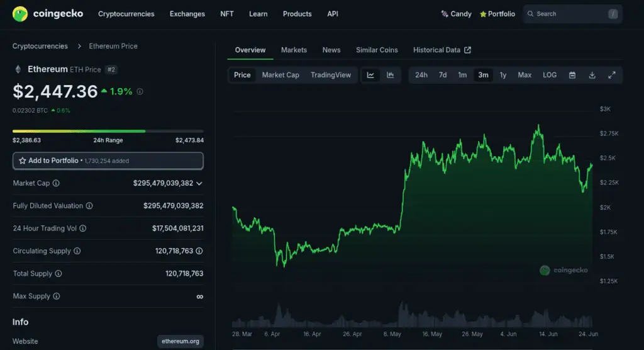Click the breadcrumb chevron separator

coord(79,46)
